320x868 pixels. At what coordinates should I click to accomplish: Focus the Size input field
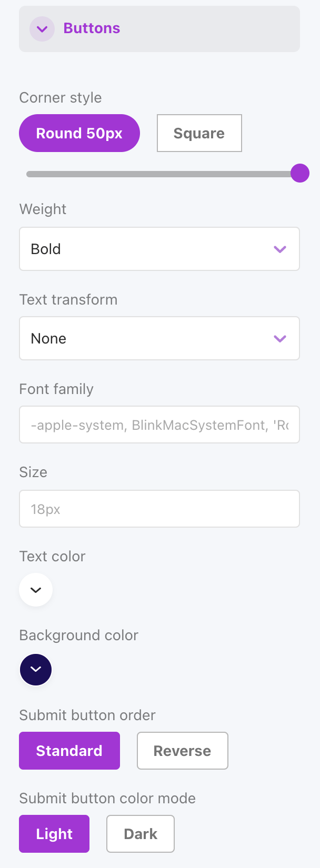coord(159,509)
